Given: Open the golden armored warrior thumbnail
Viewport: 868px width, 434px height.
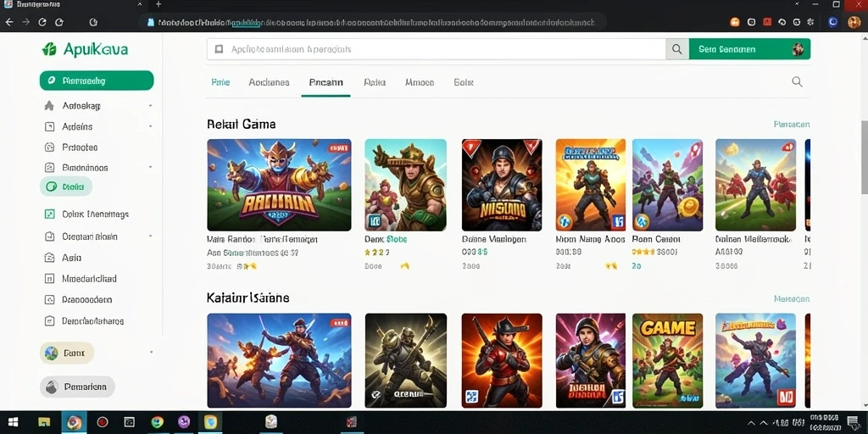Looking at the screenshot, I should 405,185.
